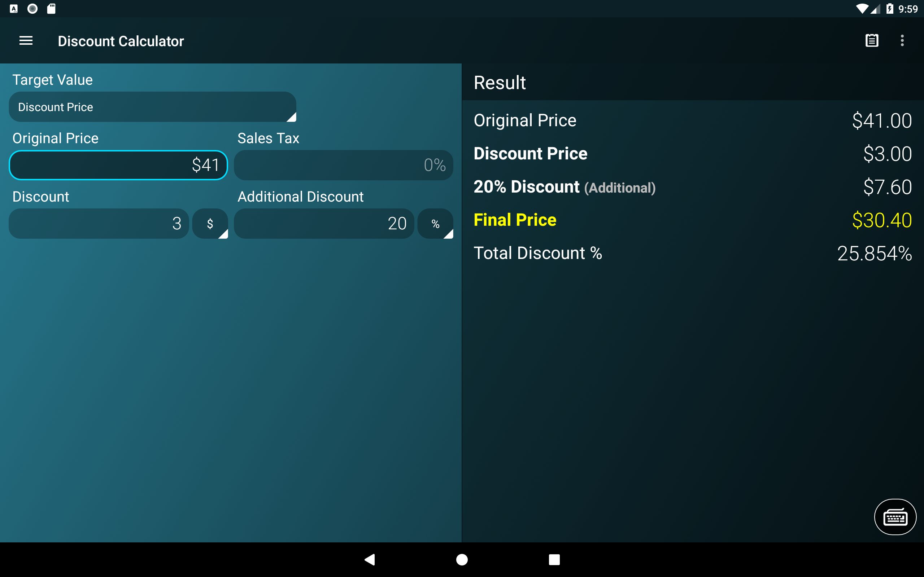Select the Final Price result row
This screenshot has height=577, width=924.
coord(692,220)
